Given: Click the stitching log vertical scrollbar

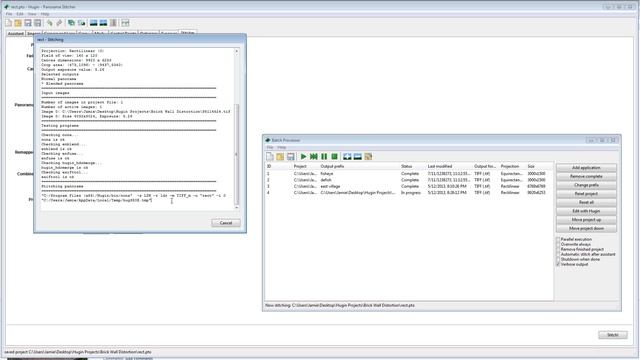Looking at the screenshot, I should [236, 155].
